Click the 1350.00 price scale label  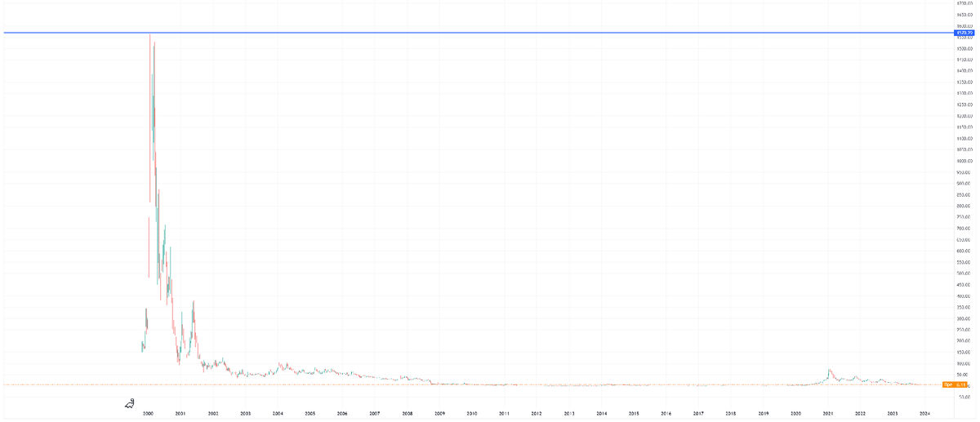tap(963, 82)
